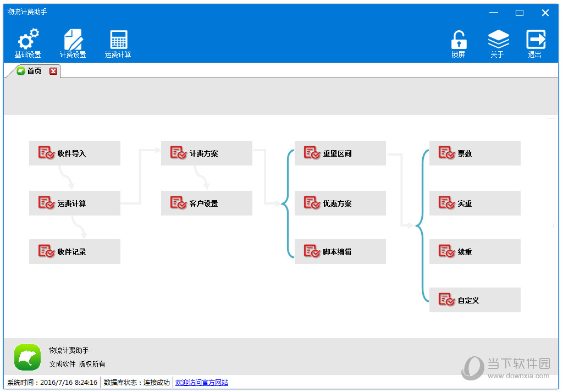Click red checklist icon beside 运费计算 box
Image resolution: width=563 pixels, height=392 pixels.
(x=46, y=203)
